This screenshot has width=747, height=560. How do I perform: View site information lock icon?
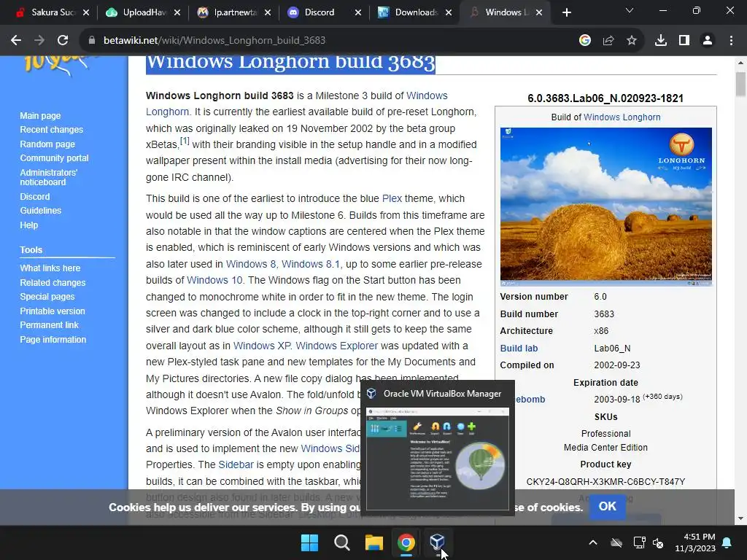point(92,41)
